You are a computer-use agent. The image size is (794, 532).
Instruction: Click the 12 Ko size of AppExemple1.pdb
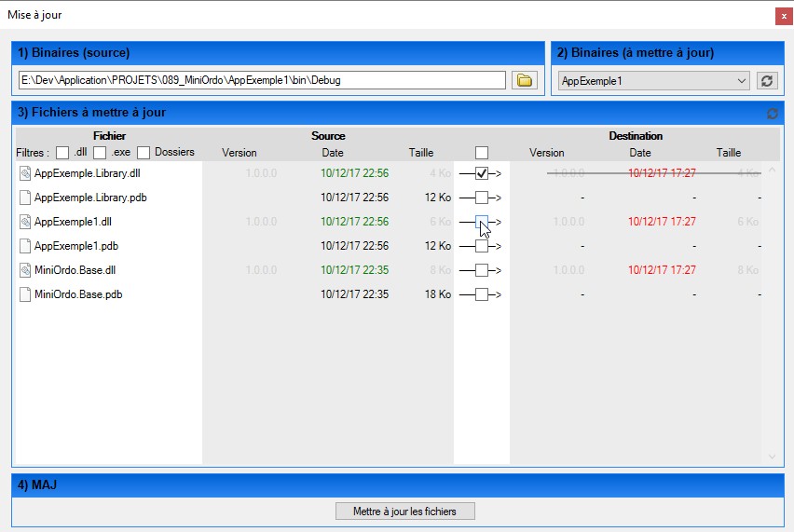click(x=437, y=246)
